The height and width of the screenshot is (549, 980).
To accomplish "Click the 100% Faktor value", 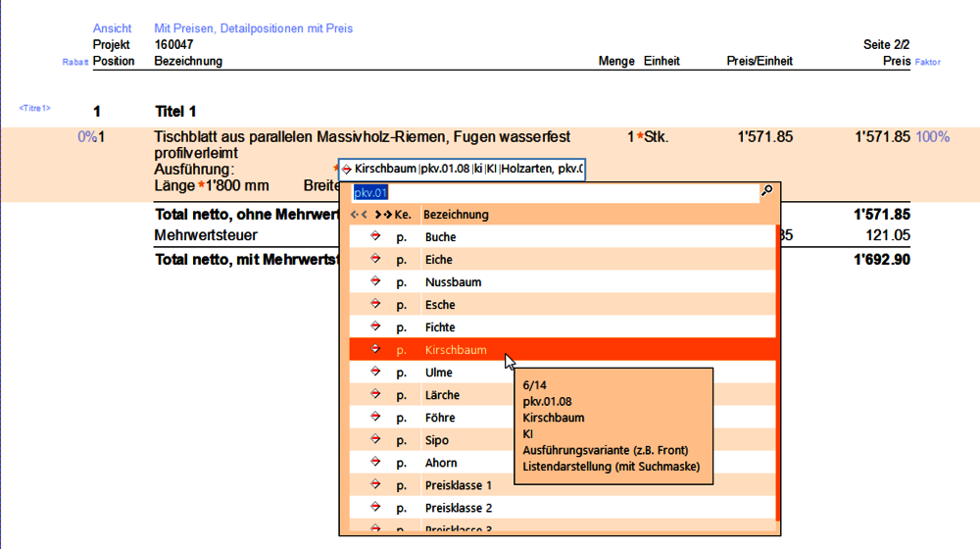I will click(x=932, y=137).
